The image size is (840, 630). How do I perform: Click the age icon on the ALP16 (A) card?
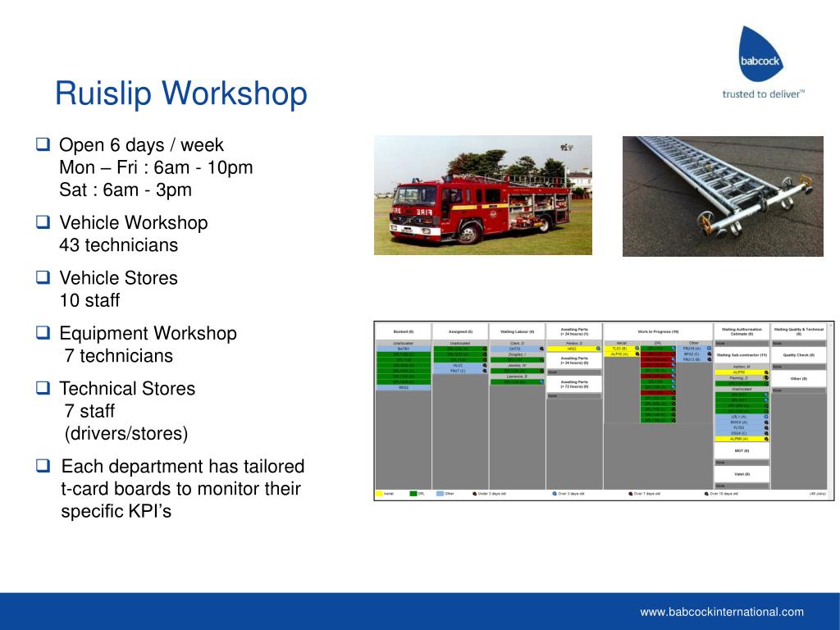(637, 354)
